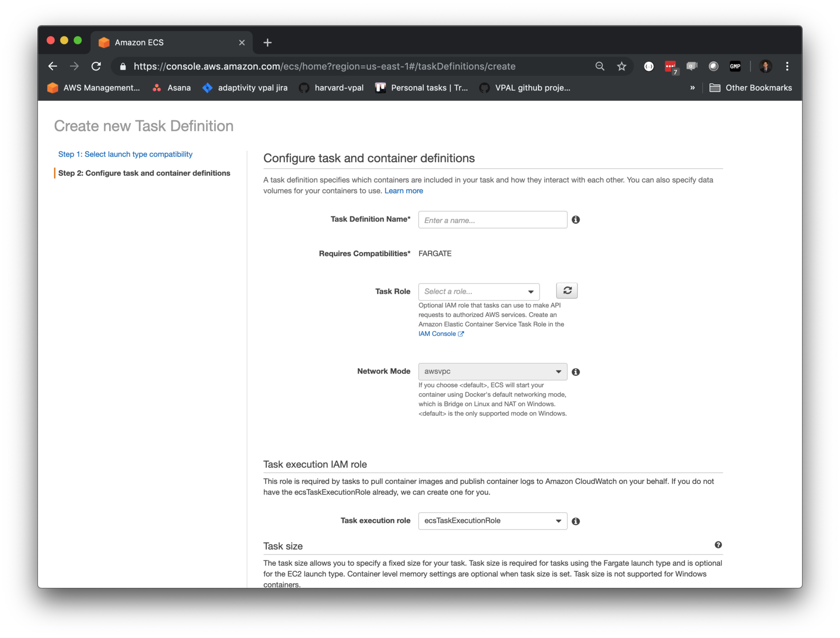Screen dimensions: 840x638
Task: Bookmark this page with the star icon
Action: [x=622, y=66]
